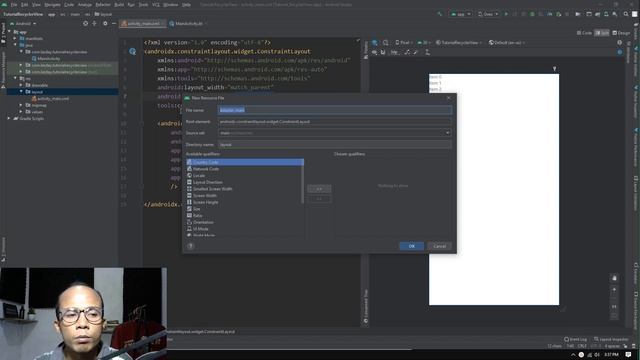Open the API level 30 dropdown
The height and width of the screenshot is (360, 640).
coord(424,42)
